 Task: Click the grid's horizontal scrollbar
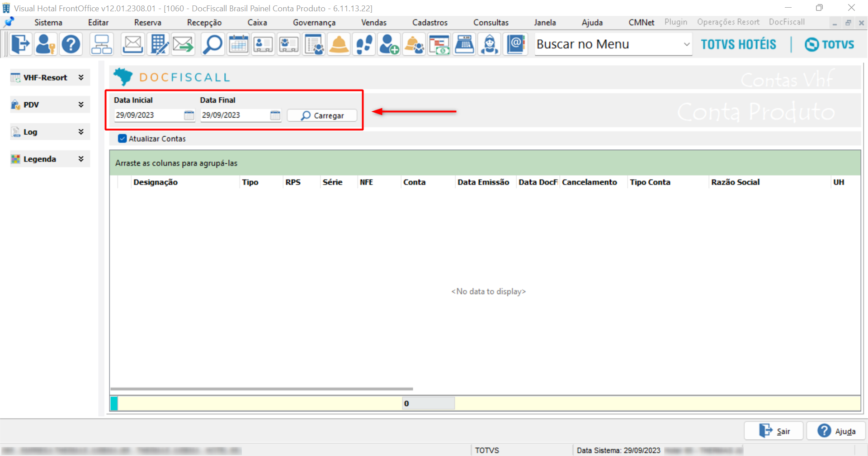pyautogui.click(x=262, y=389)
